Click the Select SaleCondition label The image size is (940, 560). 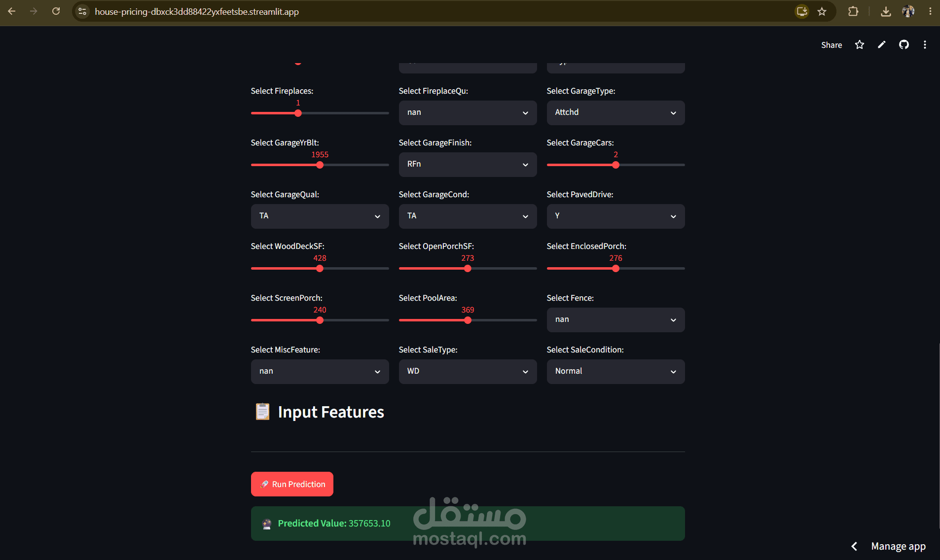pos(585,350)
